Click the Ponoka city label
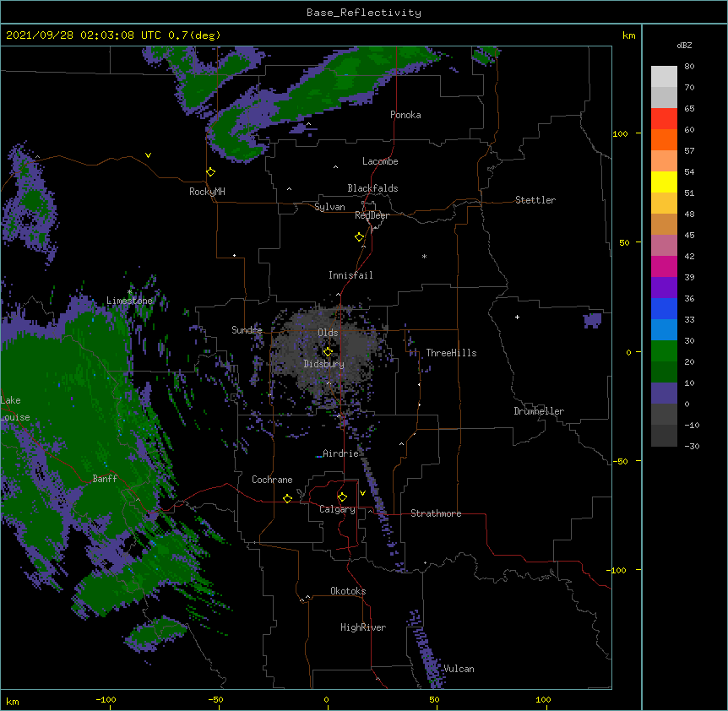The height and width of the screenshot is (711, 728). [x=405, y=115]
